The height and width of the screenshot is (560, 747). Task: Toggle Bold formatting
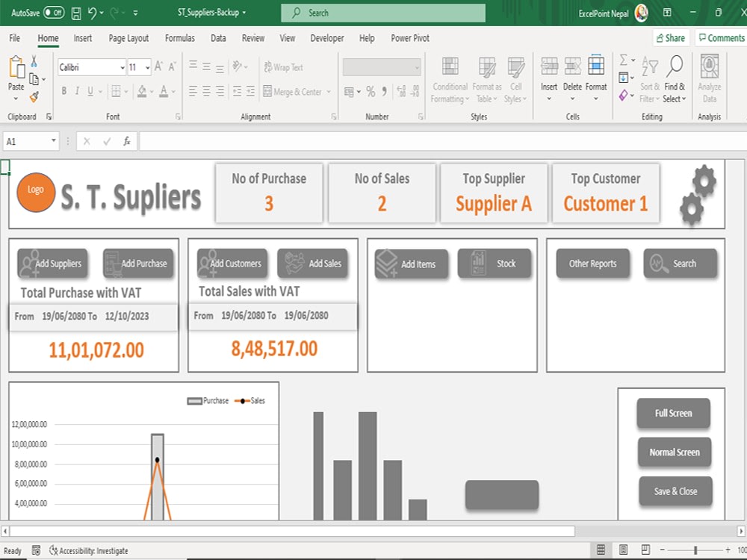(x=63, y=91)
